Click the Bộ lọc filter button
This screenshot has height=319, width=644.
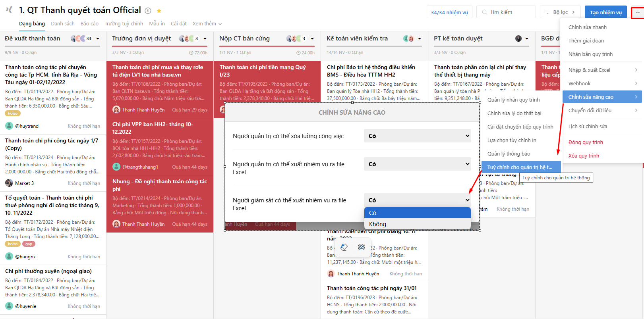point(560,12)
